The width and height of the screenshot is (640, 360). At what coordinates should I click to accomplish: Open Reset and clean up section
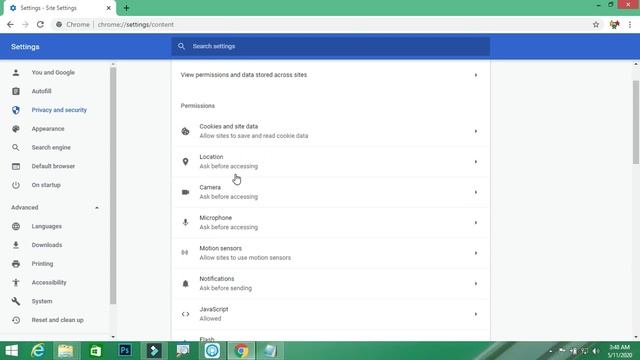click(x=58, y=320)
